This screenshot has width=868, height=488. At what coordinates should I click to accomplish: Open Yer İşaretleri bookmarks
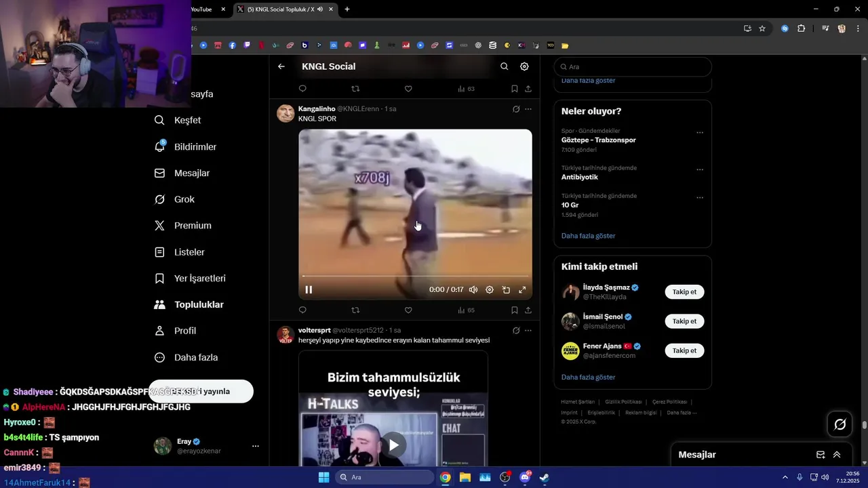(191, 279)
